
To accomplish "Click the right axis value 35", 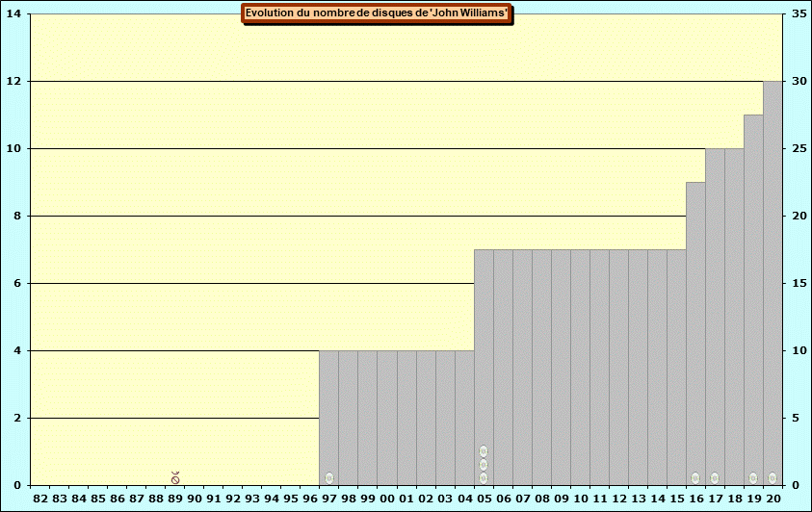I will point(799,14).
